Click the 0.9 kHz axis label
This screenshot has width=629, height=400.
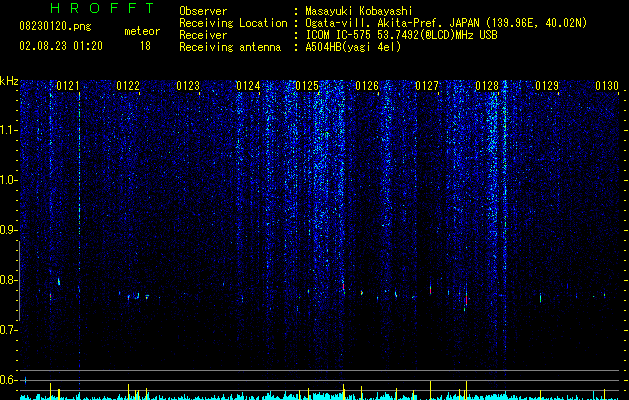pyautogui.click(x=9, y=230)
